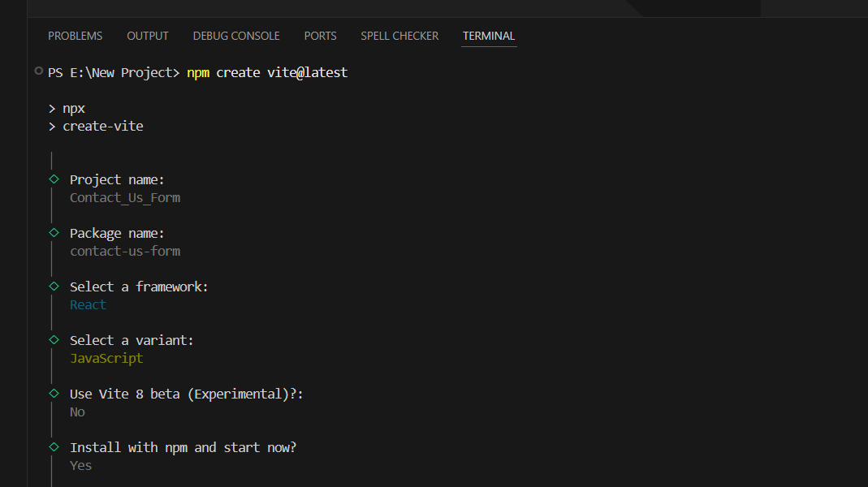The width and height of the screenshot is (868, 487).
Task: Open the SPELL CHECKER tab
Action: pyautogui.click(x=399, y=36)
